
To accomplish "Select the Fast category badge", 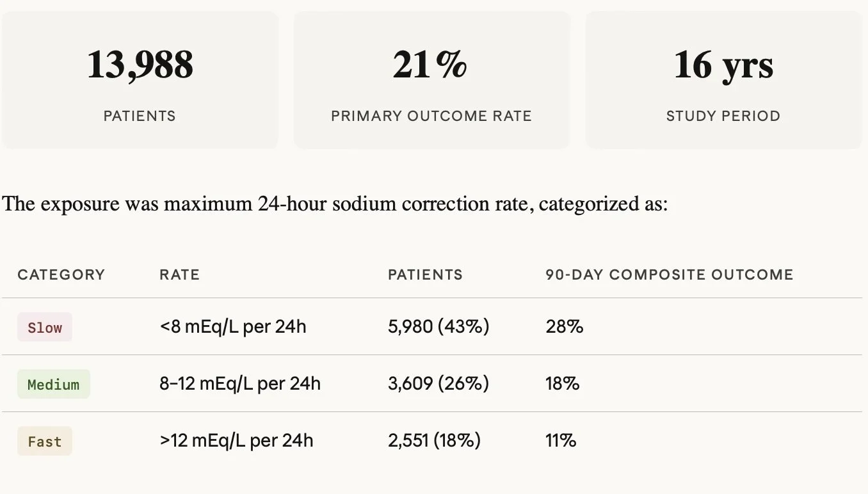I will [45, 442].
